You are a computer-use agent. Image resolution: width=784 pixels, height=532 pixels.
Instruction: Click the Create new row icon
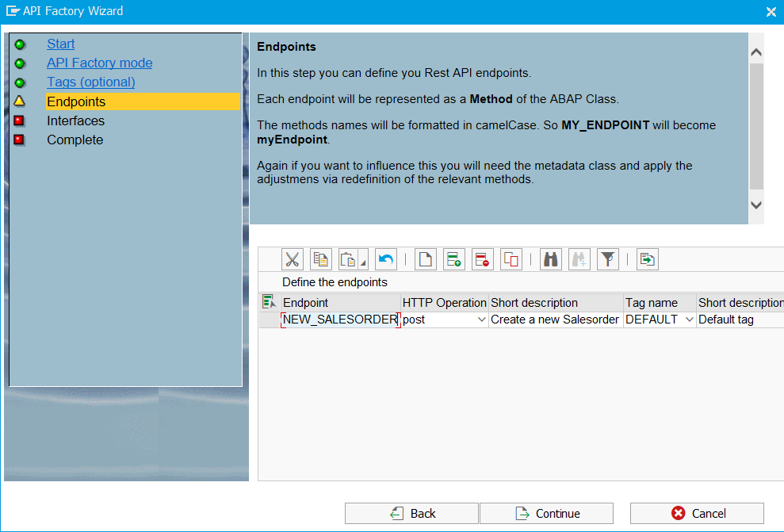(x=426, y=259)
